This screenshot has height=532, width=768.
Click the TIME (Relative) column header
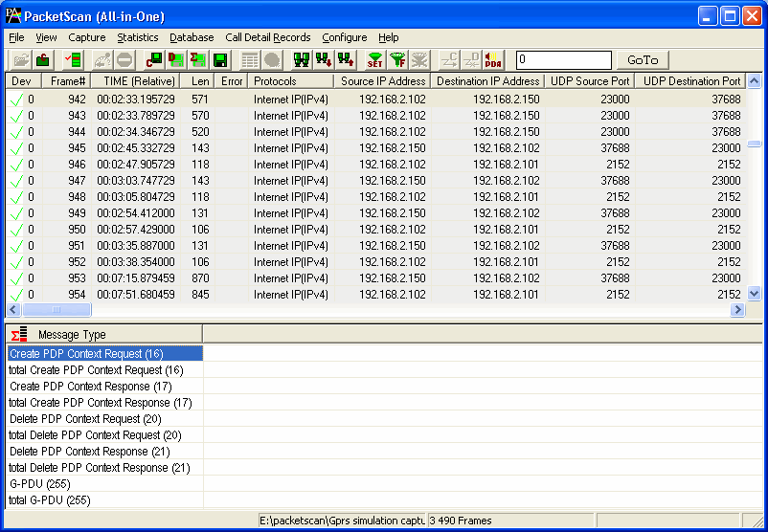[x=135, y=81]
